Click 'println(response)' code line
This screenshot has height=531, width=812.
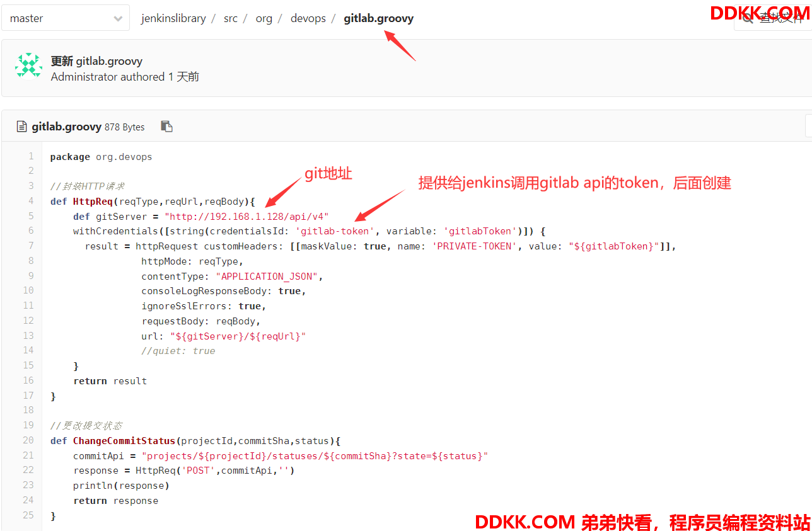click(x=121, y=486)
